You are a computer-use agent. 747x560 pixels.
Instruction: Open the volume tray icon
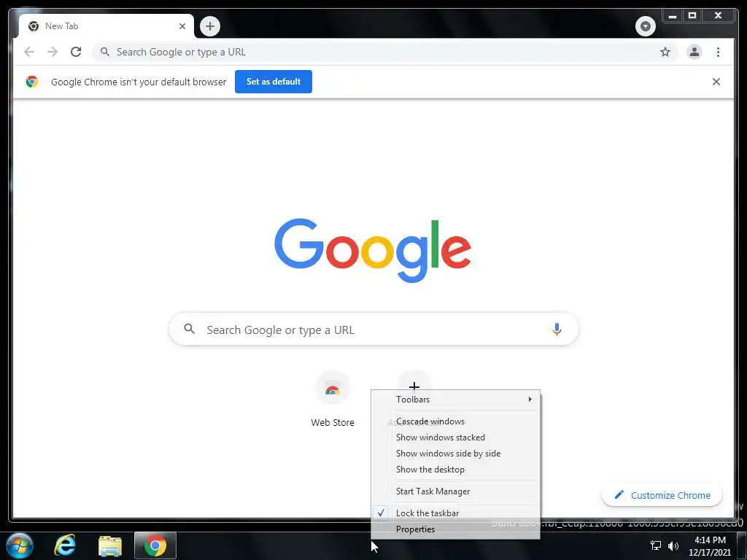point(673,545)
